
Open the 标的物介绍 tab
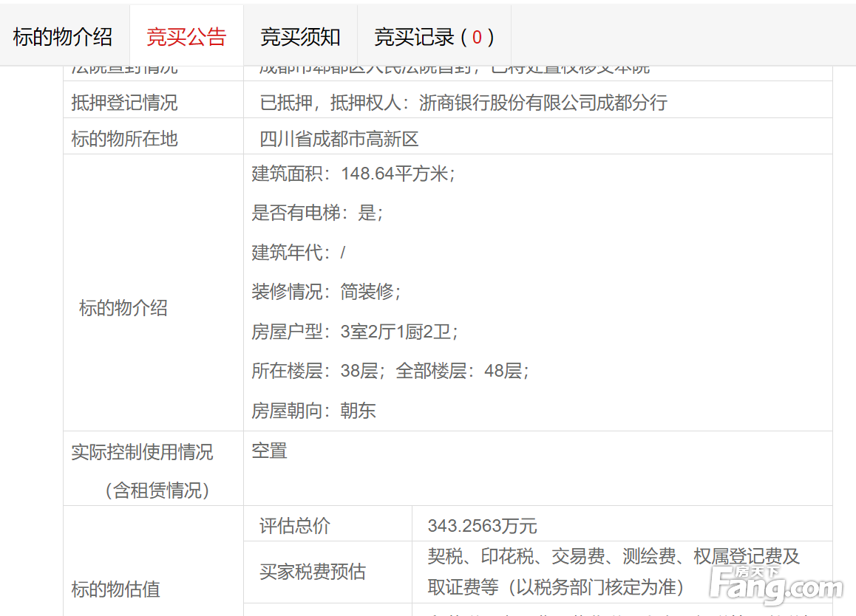[x=63, y=36]
